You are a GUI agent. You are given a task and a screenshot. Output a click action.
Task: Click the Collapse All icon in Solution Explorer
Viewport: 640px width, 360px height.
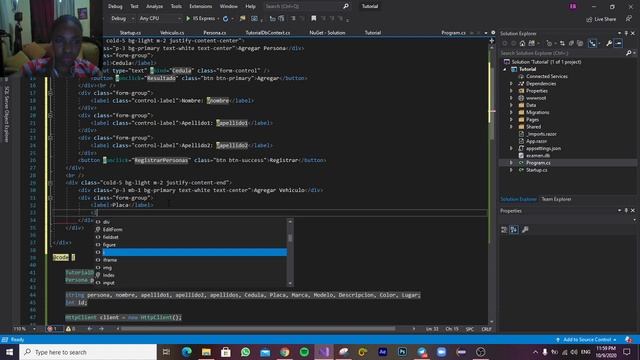tap(571, 43)
